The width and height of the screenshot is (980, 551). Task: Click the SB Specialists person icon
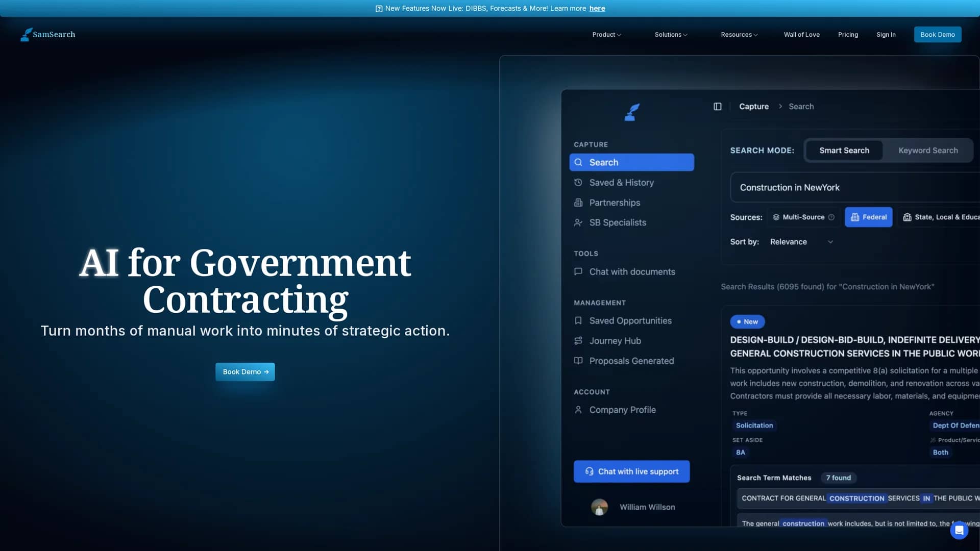[578, 222]
